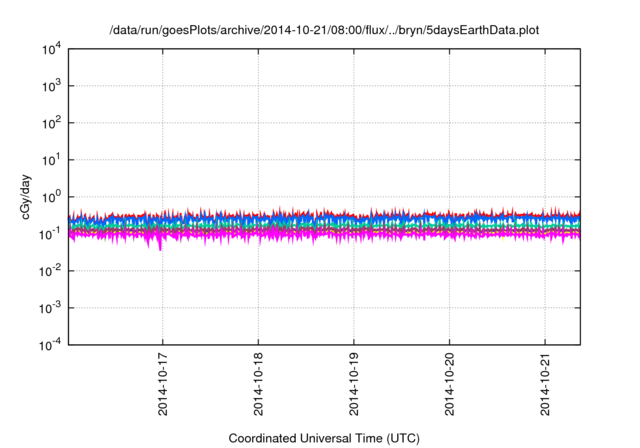Select the 10^2 y-axis label
640x448 pixels.
point(52,123)
